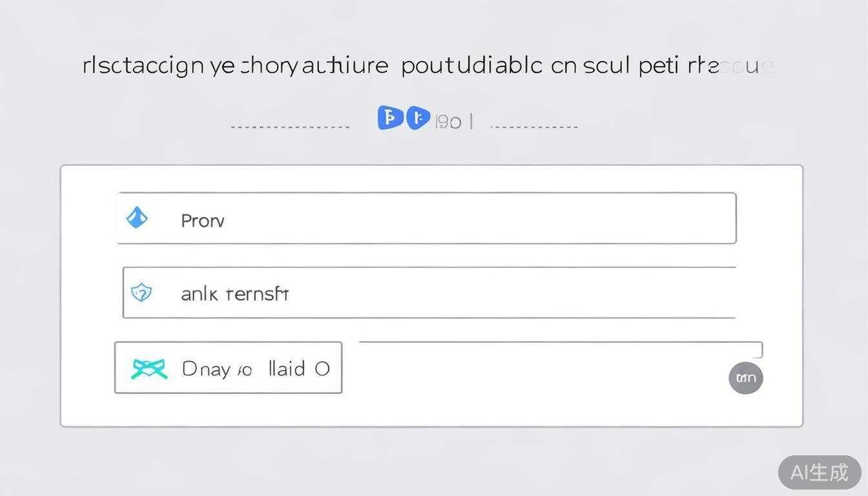868x496 pixels.
Task: Click the AI生成 watermark badge
Action: point(819,472)
